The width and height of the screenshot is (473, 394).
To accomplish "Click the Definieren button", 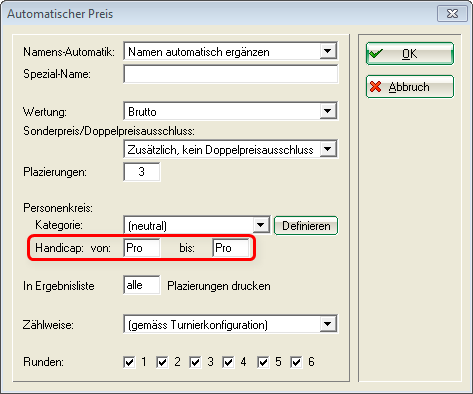I will coord(306,226).
